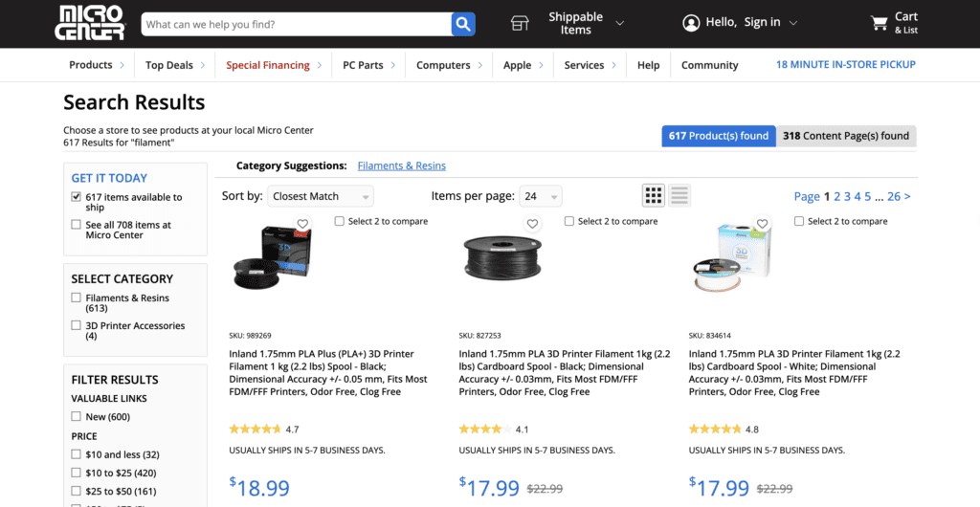Check the Filaments & Resins category

point(77,298)
